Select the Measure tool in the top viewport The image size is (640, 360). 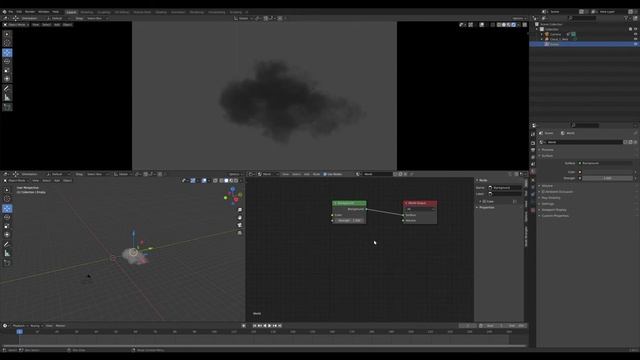tap(7, 98)
